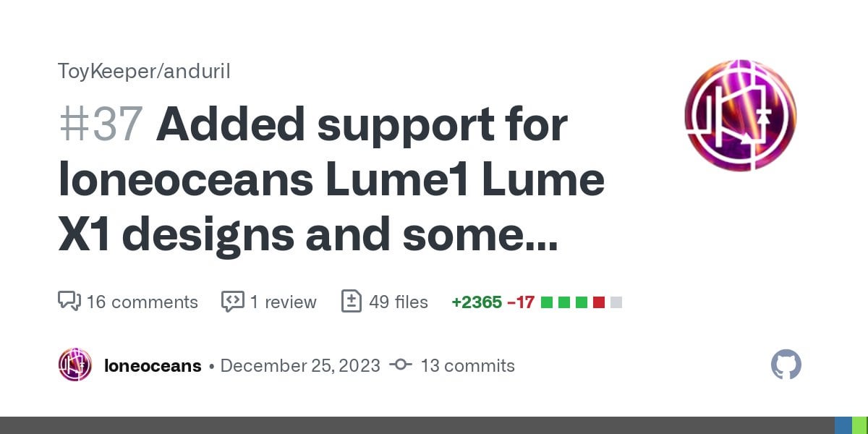Viewport: 868px width, 434px height.
Task: Click the #37 pull request number
Action: tap(100, 124)
